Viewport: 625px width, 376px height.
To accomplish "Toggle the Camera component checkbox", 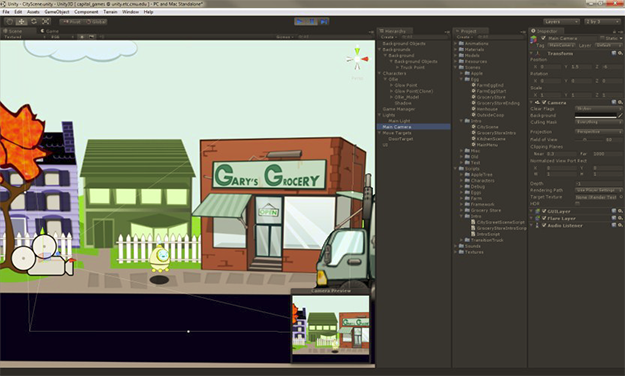I will (544, 102).
